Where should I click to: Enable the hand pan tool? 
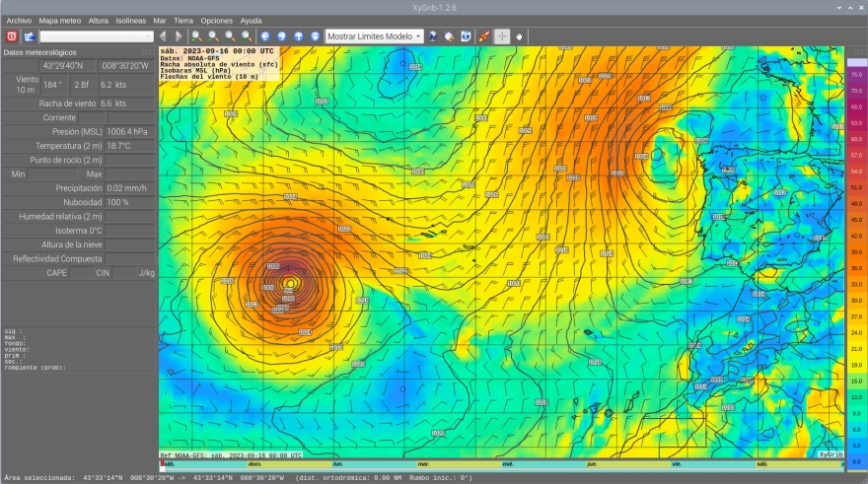click(519, 35)
